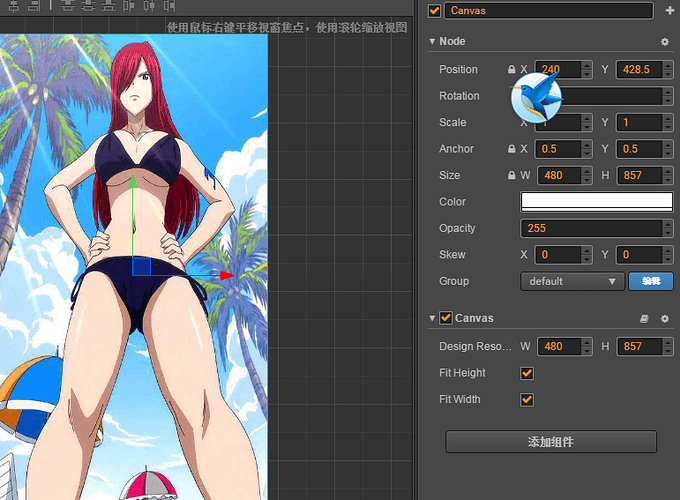Collapse the Node section
Screen dimensions: 680x500
click(x=432, y=41)
